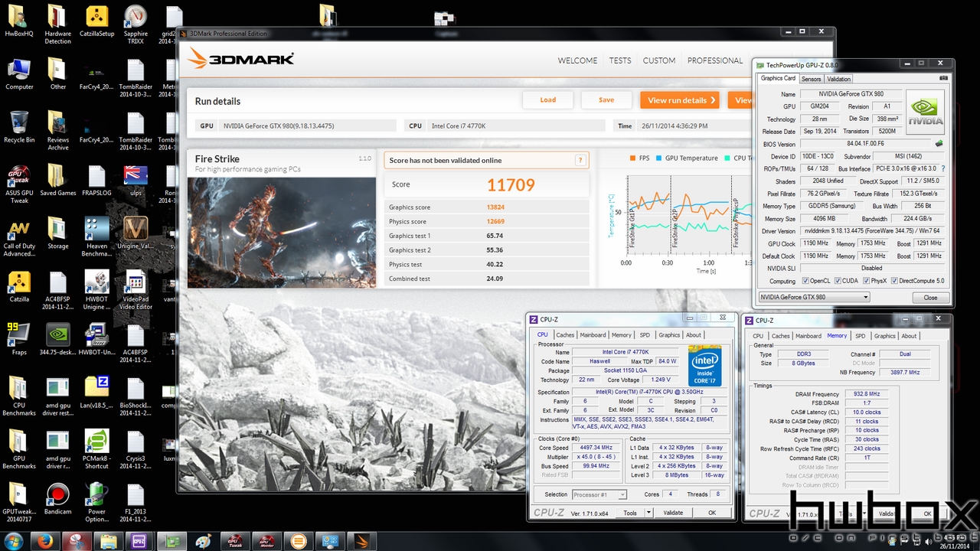The image size is (980, 551).
Task: Click the Fire Strike preview image
Action: (x=282, y=233)
